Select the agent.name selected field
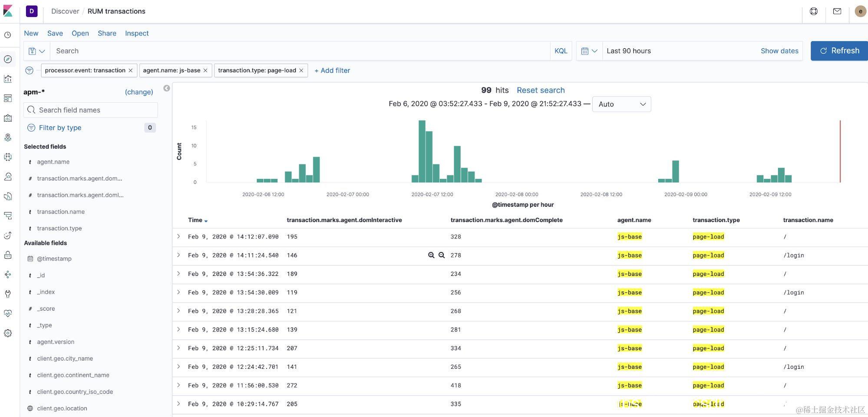 point(53,162)
